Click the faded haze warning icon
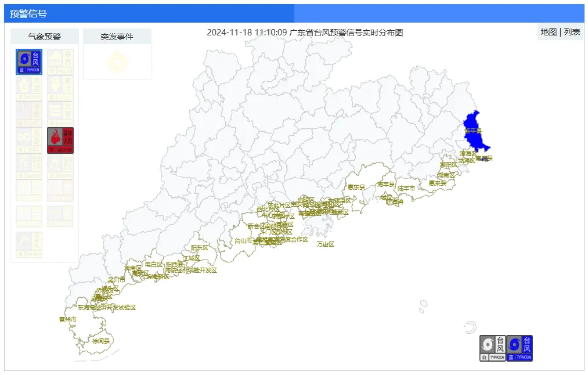Viewport: 588px width, 375px height. coord(29,140)
